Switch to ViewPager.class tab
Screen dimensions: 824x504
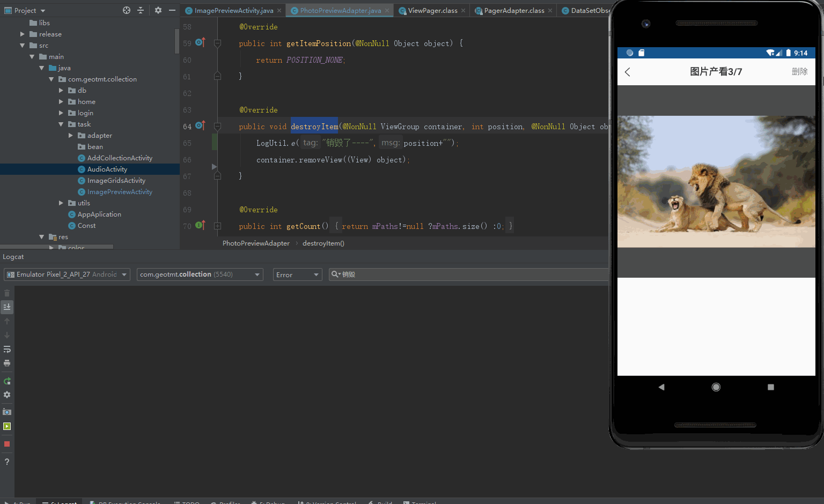click(x=432, y=10)
